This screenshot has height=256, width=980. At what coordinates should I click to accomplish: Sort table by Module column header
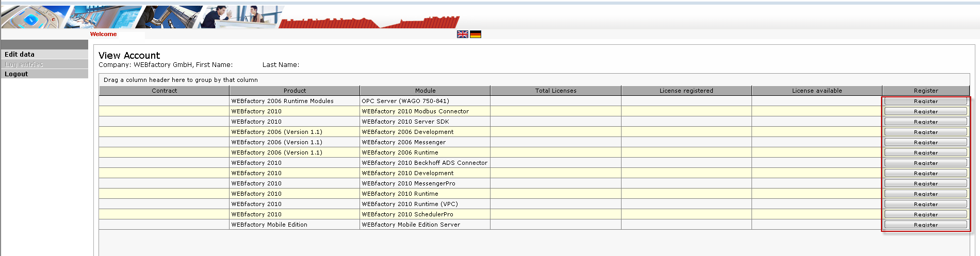[x=425, y=91]
